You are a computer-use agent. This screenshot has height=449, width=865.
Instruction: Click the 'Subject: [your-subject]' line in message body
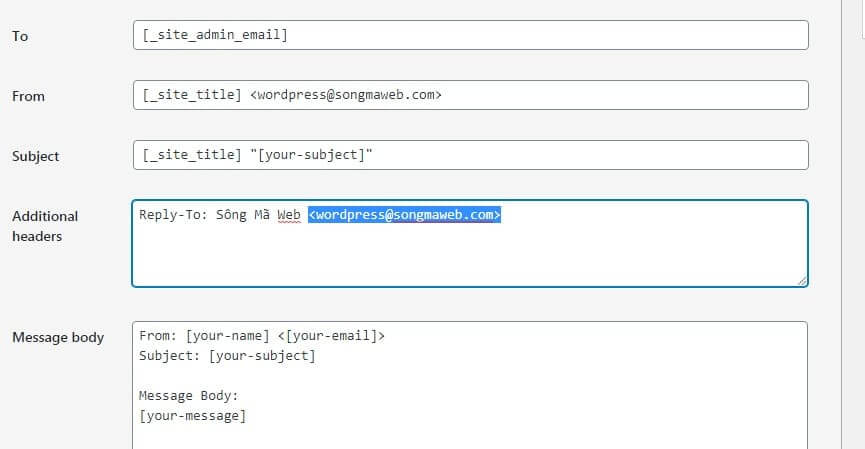(x=227, y=355)
